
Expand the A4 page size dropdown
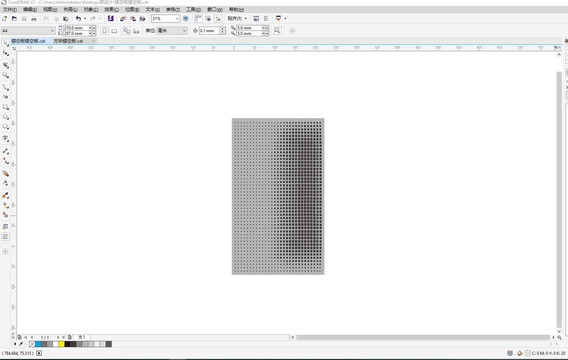52,31
